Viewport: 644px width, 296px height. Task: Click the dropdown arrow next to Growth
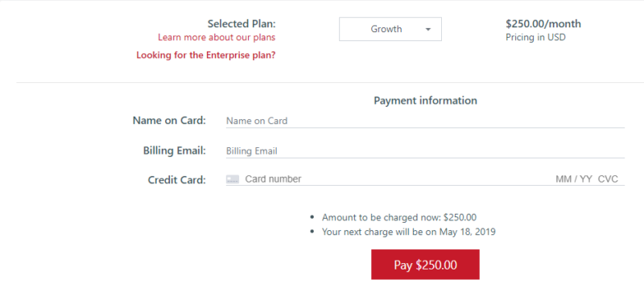coord(428,30)
